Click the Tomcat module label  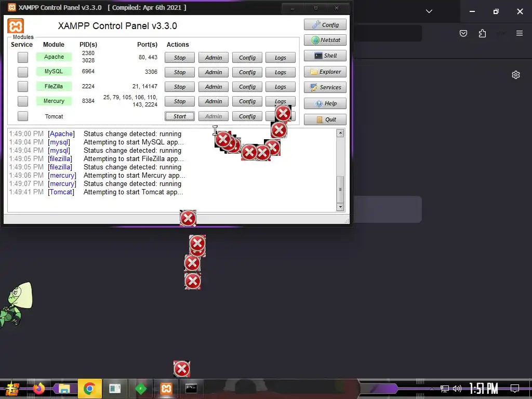(x=54, y=116)
